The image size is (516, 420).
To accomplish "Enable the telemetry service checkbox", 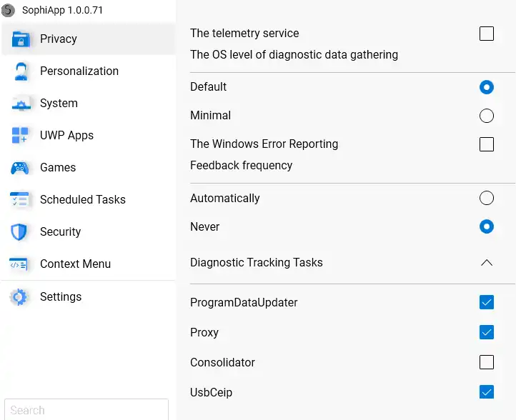I will pyautogui.click(x=487, y=34).
